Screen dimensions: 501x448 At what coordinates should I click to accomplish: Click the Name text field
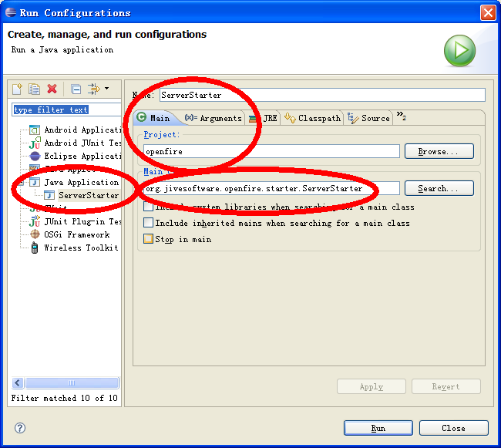322,95
